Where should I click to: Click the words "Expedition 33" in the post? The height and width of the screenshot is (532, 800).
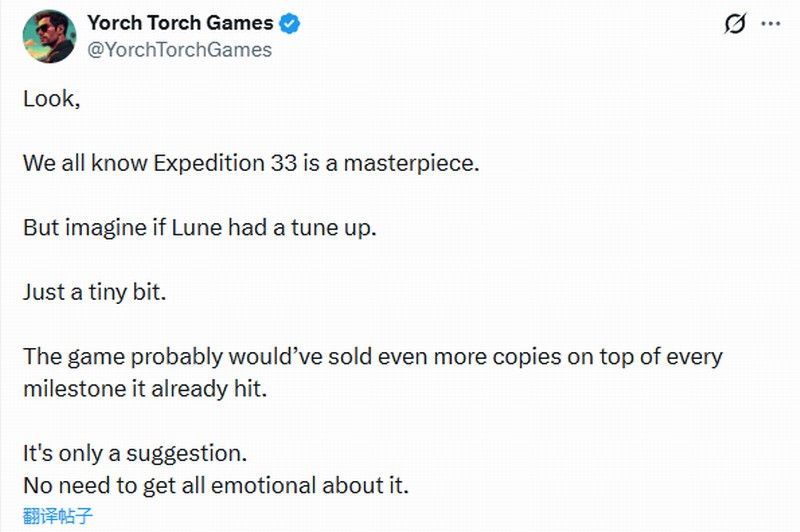(225, 163)
